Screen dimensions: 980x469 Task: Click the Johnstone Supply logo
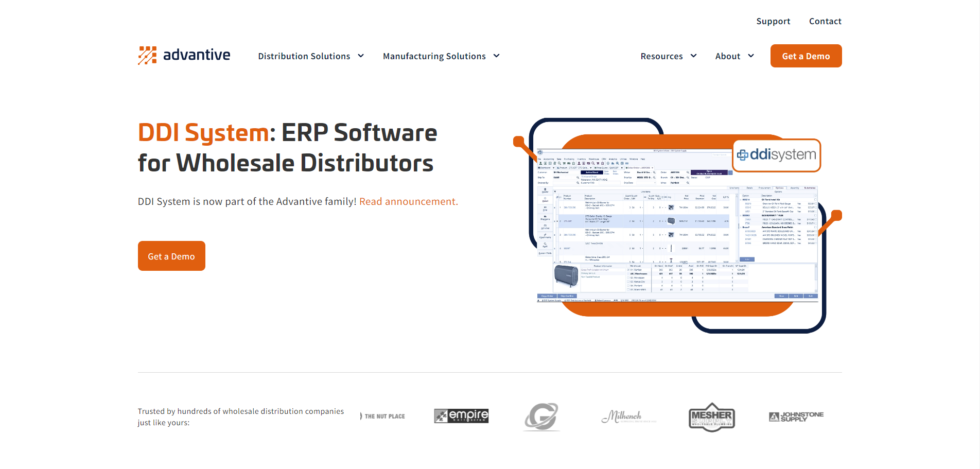point(796,416)
